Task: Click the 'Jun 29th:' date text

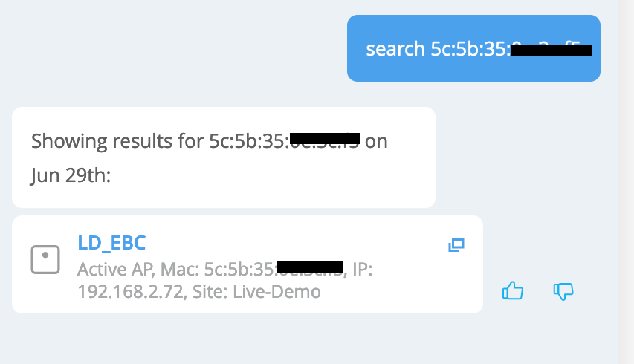Action: [x=71, y=176]
